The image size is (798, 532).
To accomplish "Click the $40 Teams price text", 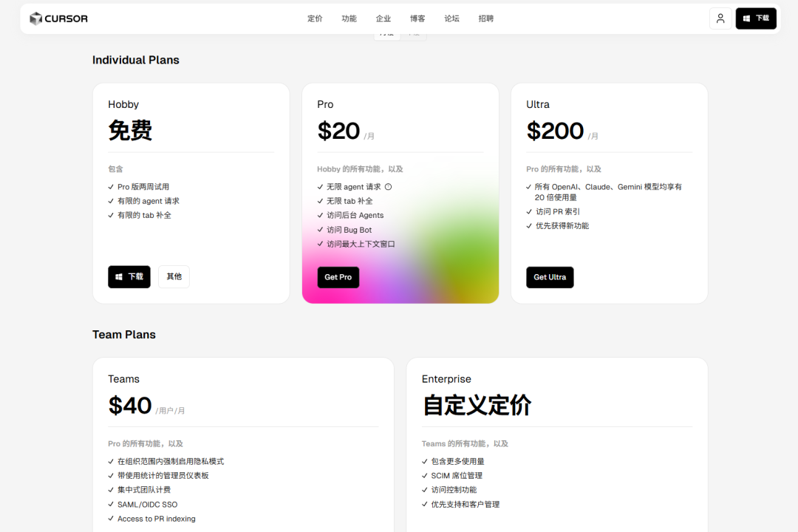I will coord(130,406).
